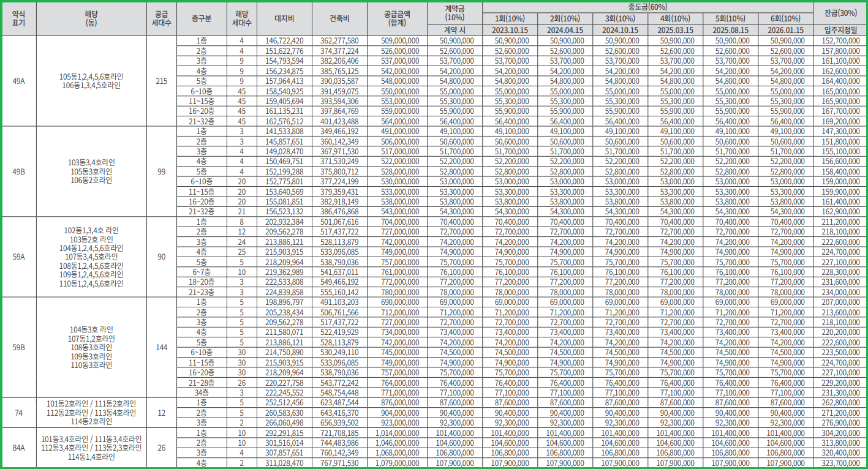Select the 6회(10%) installment header

pos(785,18)
